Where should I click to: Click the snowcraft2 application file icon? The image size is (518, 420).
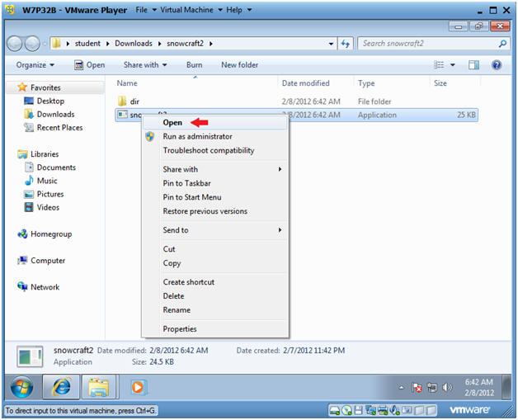pos(123,115)
